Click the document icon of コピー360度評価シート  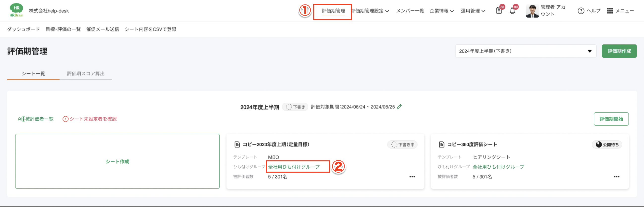pyautogui.click(x=442, y=144)
